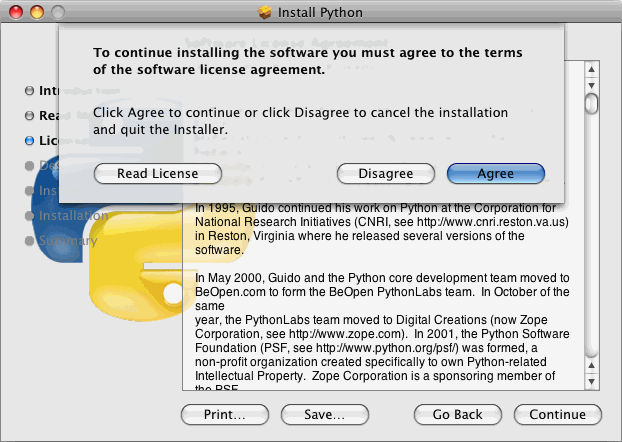Go Back to the previous installer step
The height and width of the screenshot is (442, 622).
tap(457, 414)
